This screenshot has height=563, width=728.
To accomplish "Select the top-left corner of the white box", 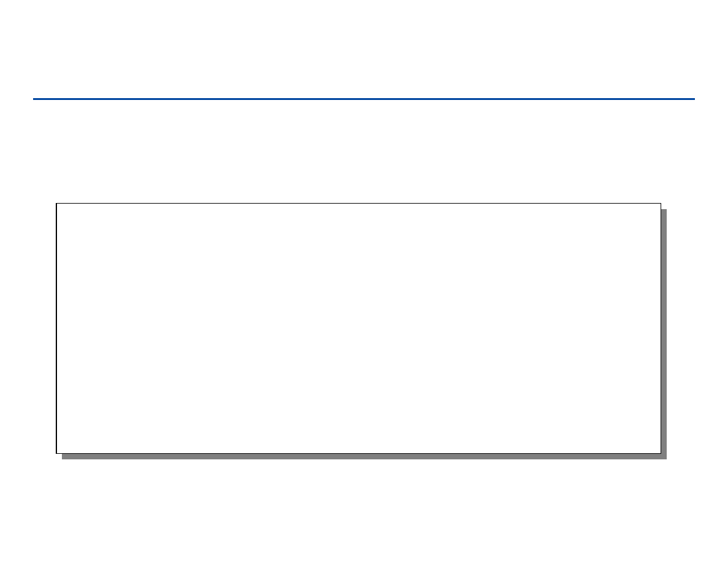I will [56, 204].
